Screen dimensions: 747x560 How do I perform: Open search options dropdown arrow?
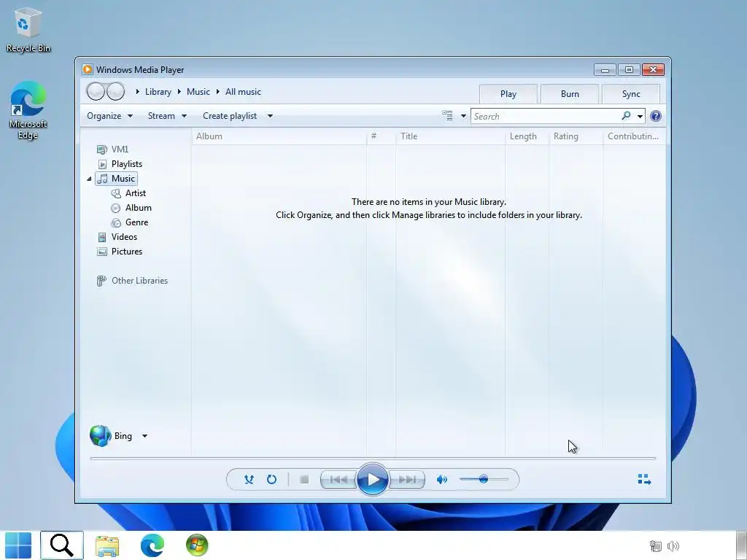pyautogui.click(x=640, y=116)
